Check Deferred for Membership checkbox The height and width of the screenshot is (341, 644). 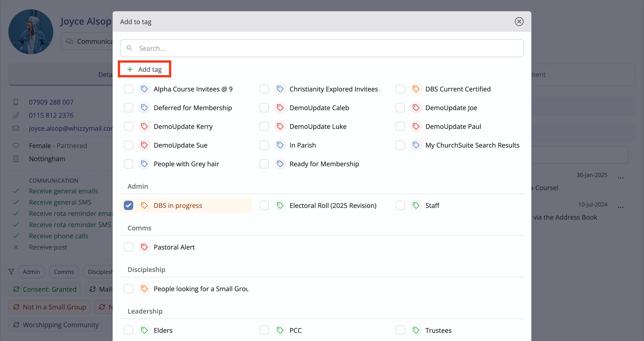coord(129,108)
